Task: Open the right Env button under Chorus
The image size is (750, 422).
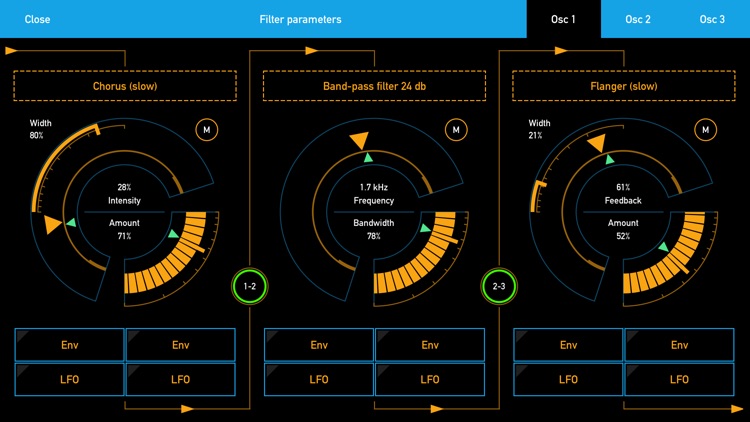Action: [x=180, y=344]
